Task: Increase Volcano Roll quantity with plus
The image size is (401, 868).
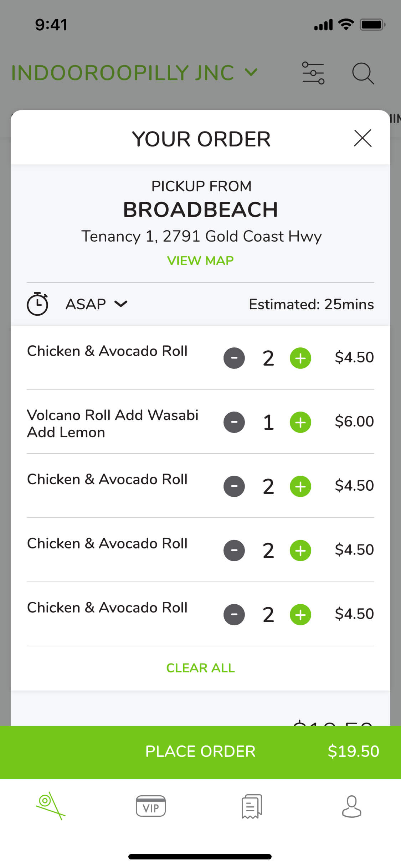Action: 300,422
